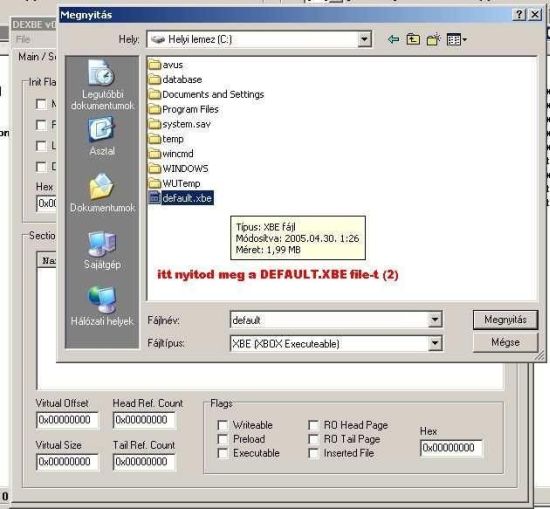Enable the RO Head Page checkbox
Image resolution: width=550 pixels, height=509 pixels.
[x=313, y=425]
